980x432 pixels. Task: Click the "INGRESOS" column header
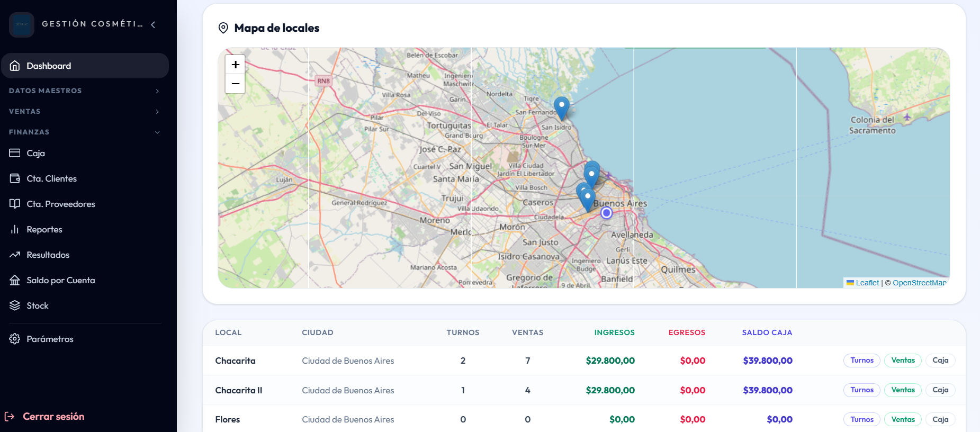coord(614,332)
